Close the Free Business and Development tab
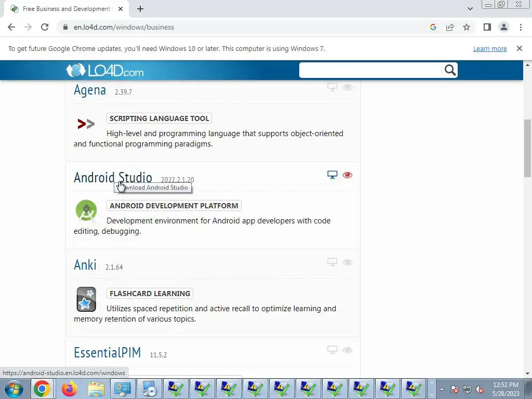Screen dimensions: 532x399 pos(121,9)
